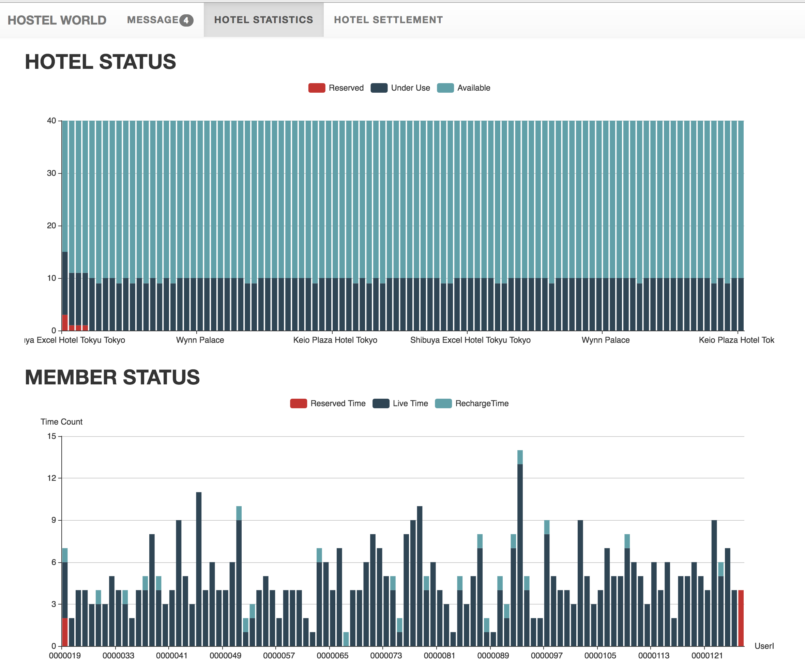
Task: Toggle the RechargeTime series label
Action: coord(482,403)
